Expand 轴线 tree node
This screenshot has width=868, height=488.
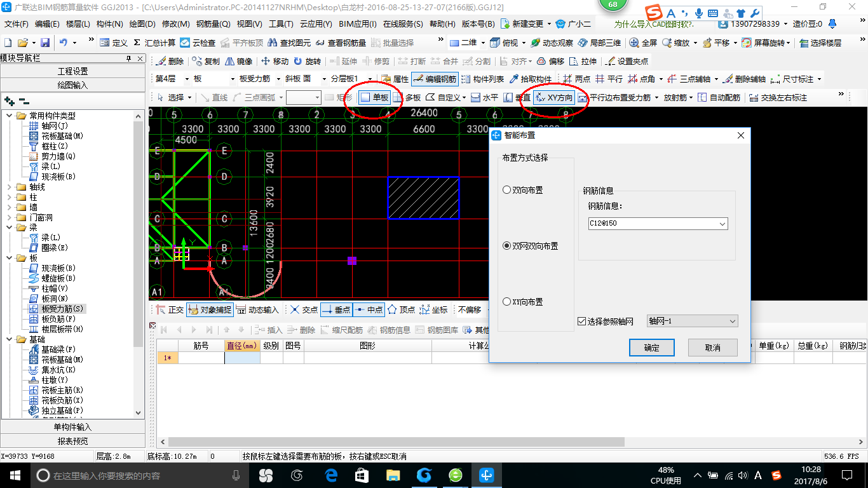click(x=10, y=187)
